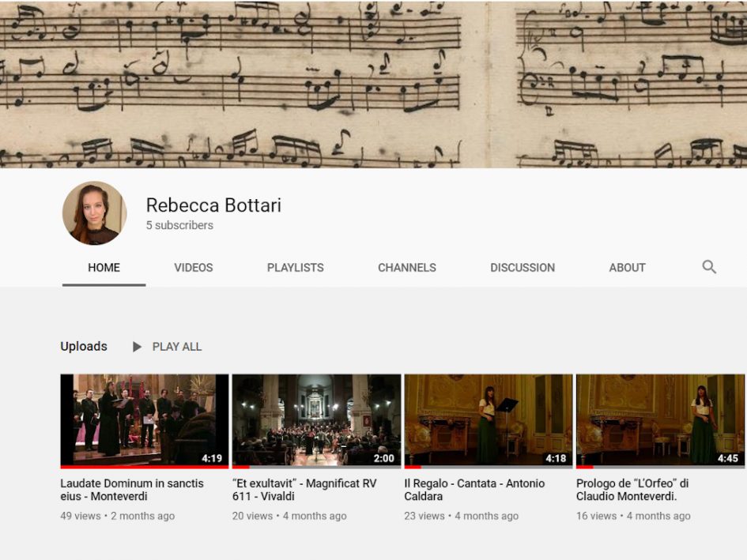Click title Laudate Dominum in sanctis eius
747x560 pixels.
tap(132, 490)
